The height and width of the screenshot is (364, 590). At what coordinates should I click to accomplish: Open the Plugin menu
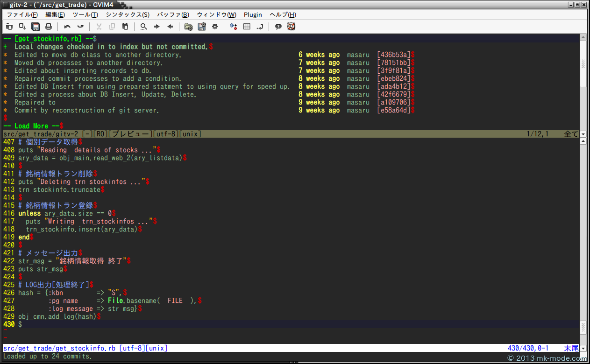253,14
